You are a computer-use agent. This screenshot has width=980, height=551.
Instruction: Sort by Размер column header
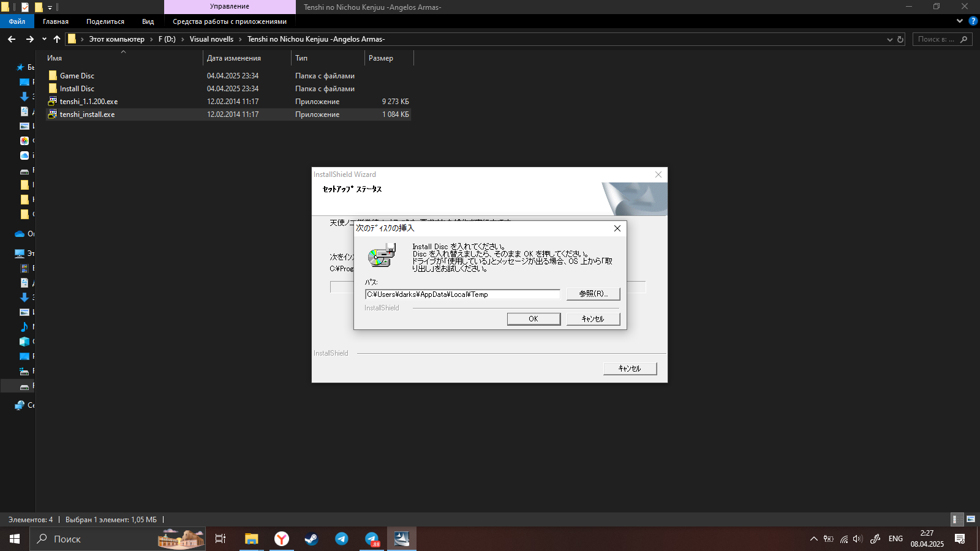tap(389, 58)
